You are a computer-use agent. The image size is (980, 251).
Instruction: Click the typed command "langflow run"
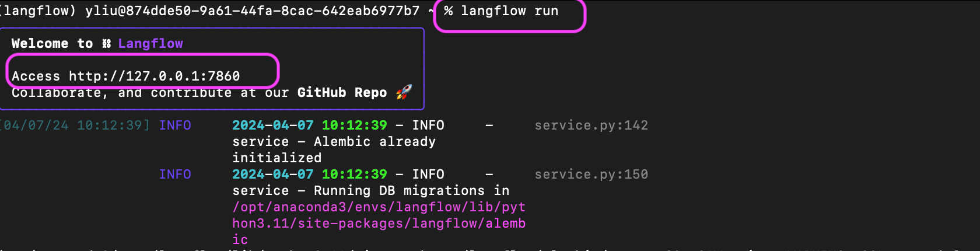point(509,11)
